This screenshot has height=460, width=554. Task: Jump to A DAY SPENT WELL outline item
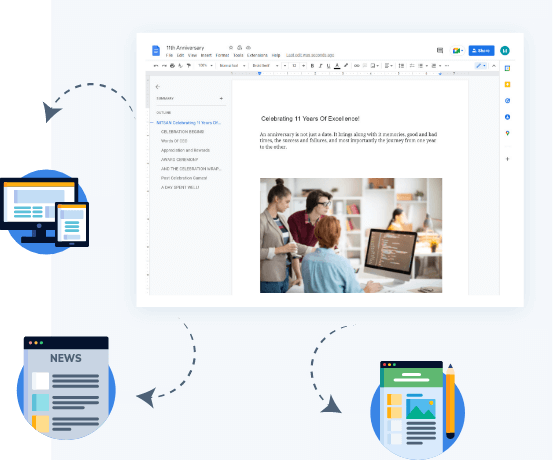[x=180, y=187]
